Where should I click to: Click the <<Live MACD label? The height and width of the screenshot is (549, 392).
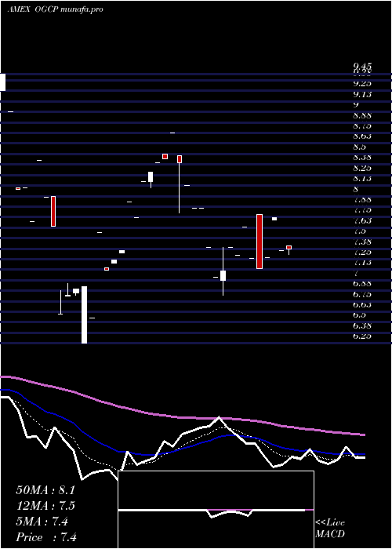click(330, 528)
